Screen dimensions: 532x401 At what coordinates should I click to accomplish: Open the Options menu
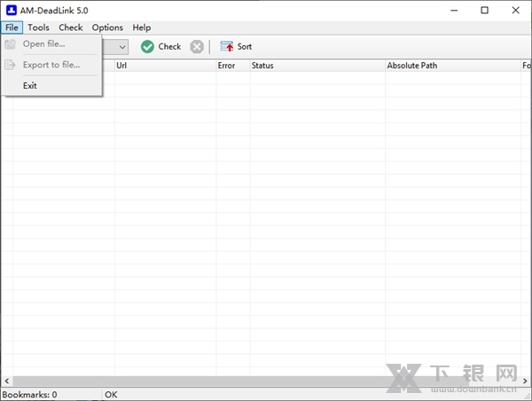107,28
